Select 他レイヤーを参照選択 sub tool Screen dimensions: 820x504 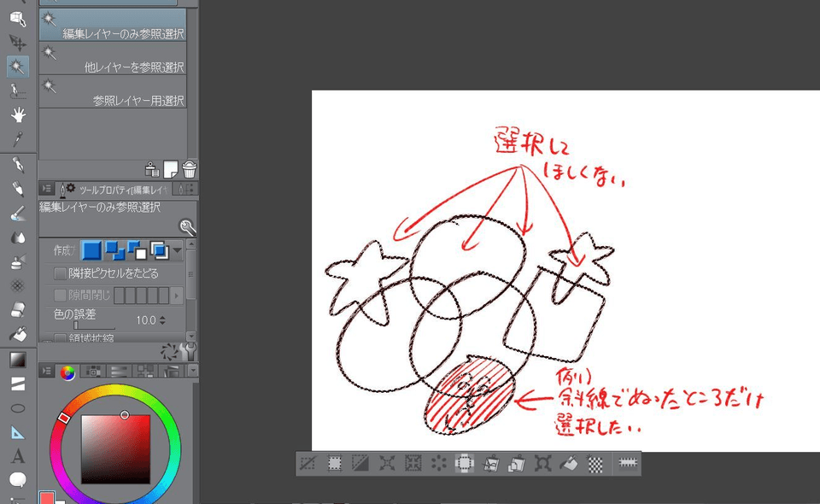pyautogui.click(x=113, y=58)
